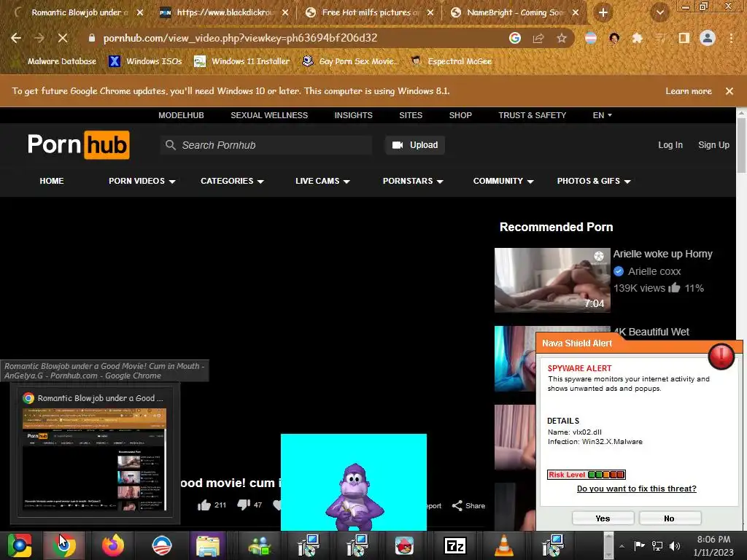Click the Sign Up link
Viewport: 747px width, 560px height.
[x=713, y=145]
